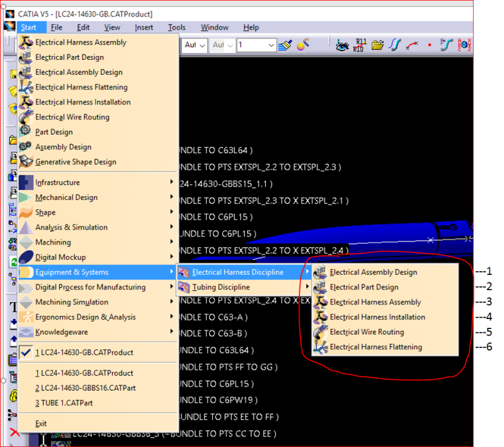Open the Window menu

(215, 27)
